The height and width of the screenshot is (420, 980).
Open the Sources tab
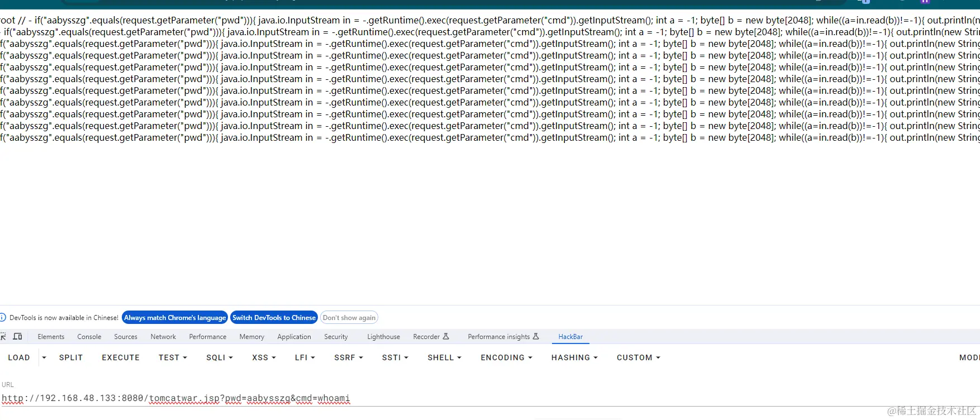[126, 337]
